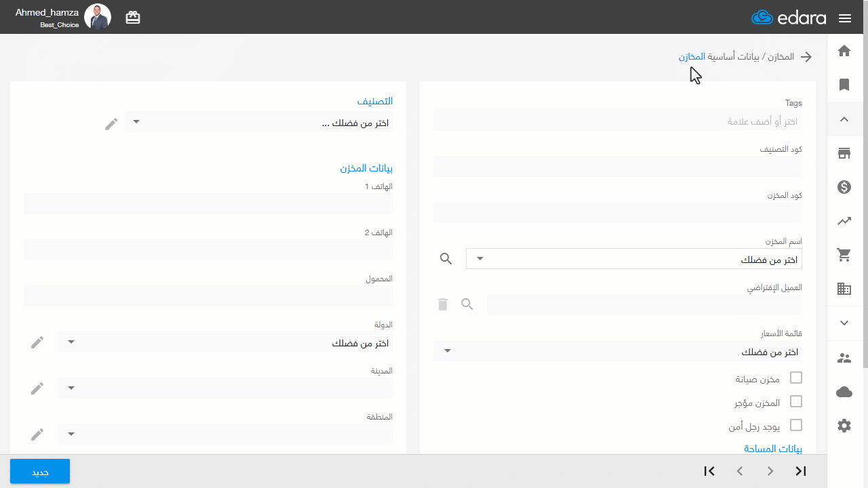The height and width of the screenshot is (488, 868).
Task: Open the trending chart sidebar icon
Action: pos(844,221)
